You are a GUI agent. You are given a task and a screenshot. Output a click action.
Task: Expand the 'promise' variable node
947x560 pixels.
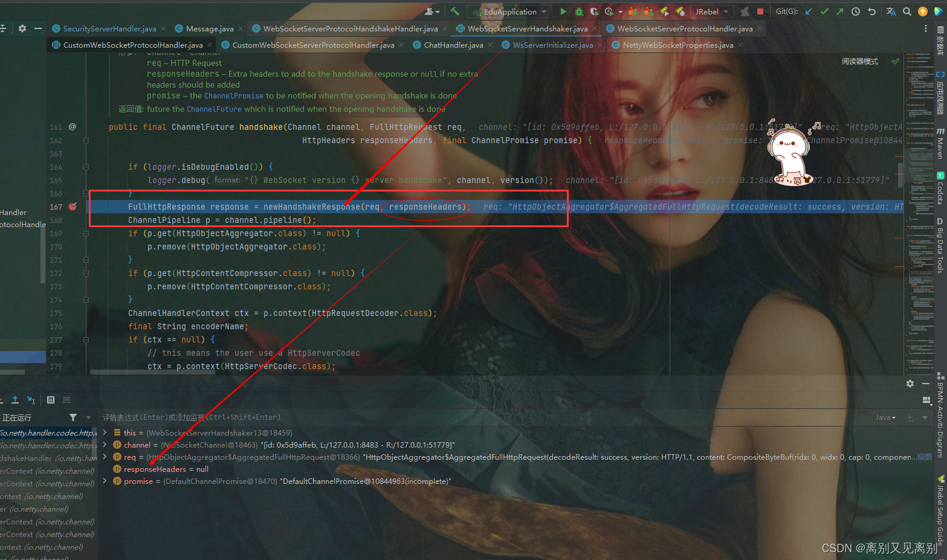105,481
